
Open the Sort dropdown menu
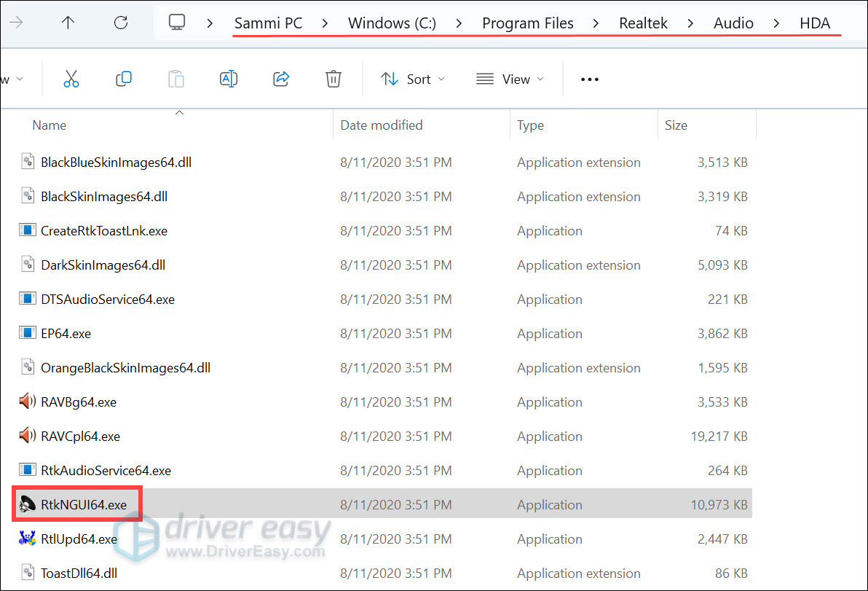pyautogui.click(x=412, y=79)
